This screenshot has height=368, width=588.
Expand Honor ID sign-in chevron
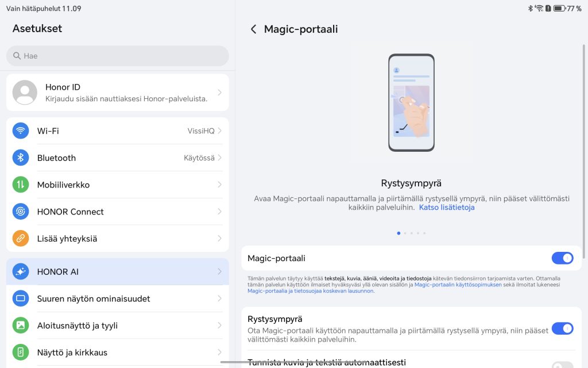pos(219,93)
